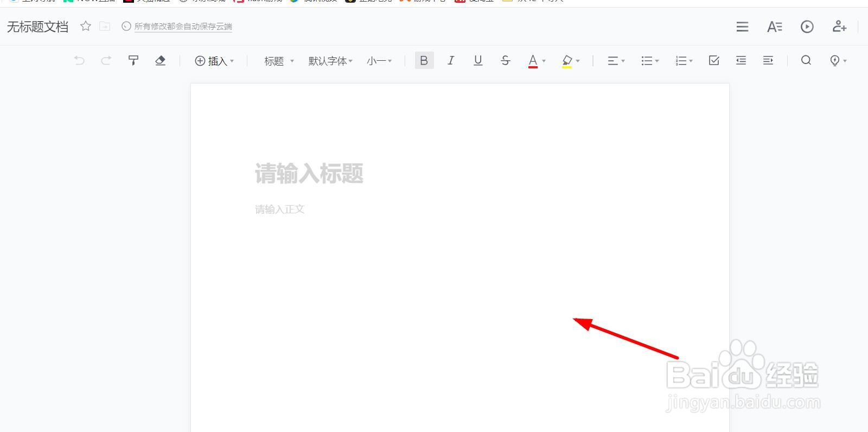Screen dimensions: 868x432
Task: Clear formatting with the eraser icon
Action: tap(160, 60)
